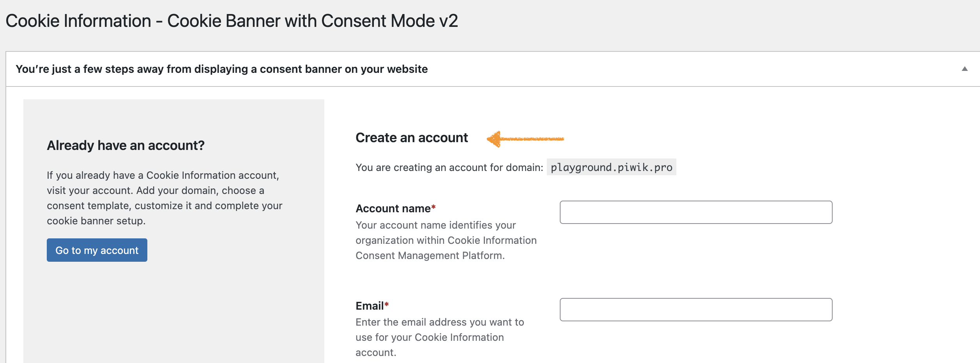
Task: Click the panel header about consent banner steps
Action: [221, 69]
